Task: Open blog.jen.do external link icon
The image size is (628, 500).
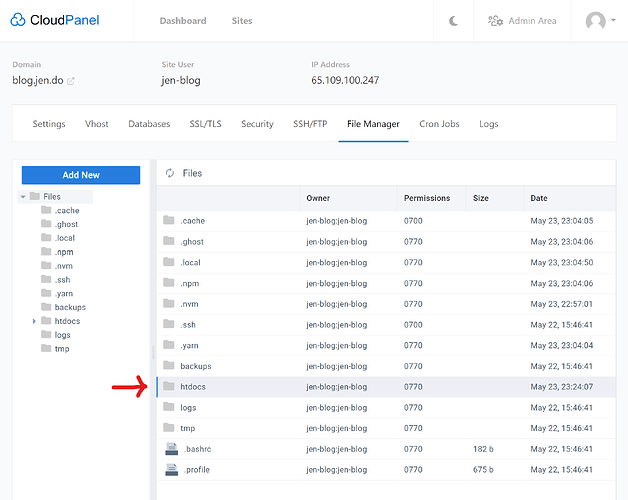Action: coord(70,81)
